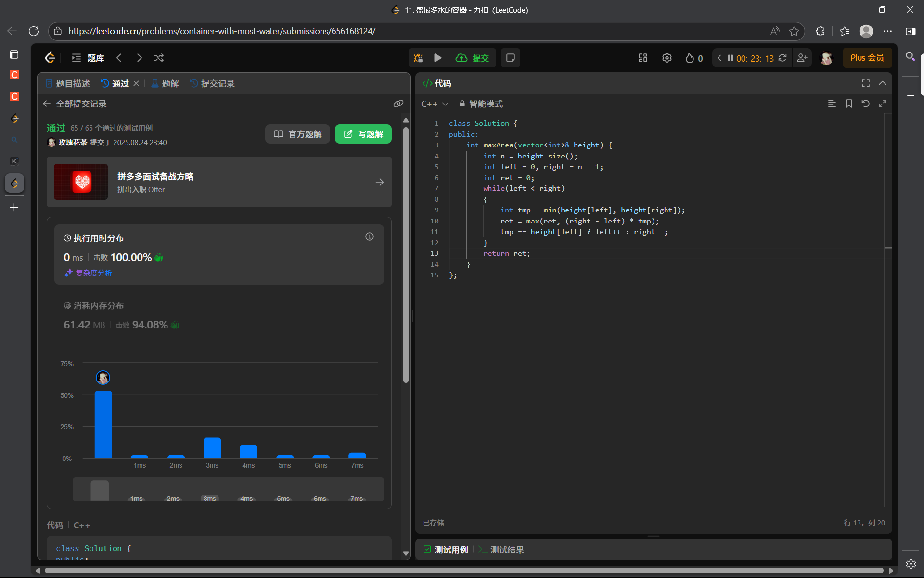The width and height of the screenshot is (924, 578).
Task: Collapse timer with left chevron
Action: tap(719, 58)
